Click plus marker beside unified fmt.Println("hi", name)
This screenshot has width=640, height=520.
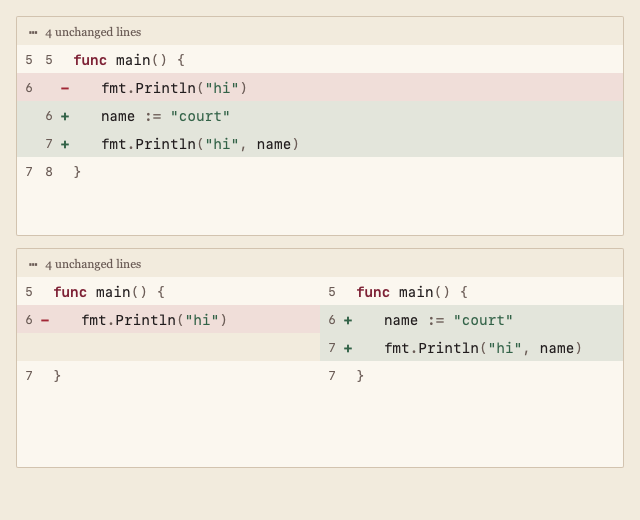[65, 144]
